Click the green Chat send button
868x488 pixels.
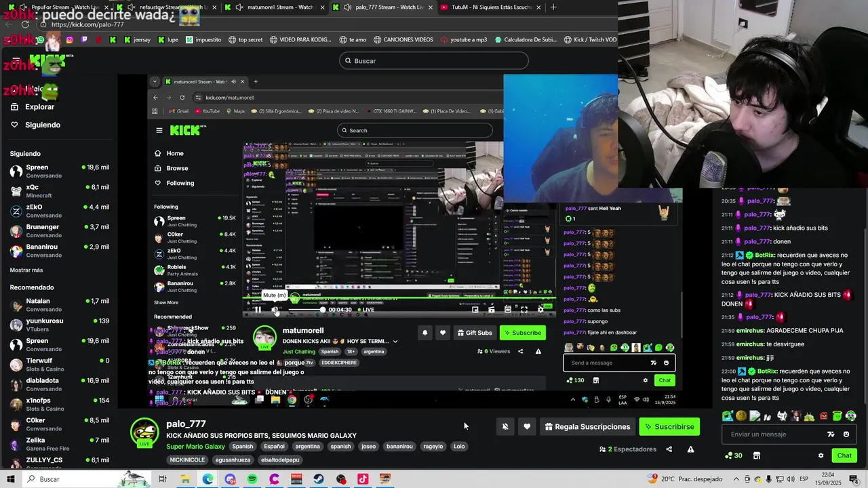tap(844, 455)
